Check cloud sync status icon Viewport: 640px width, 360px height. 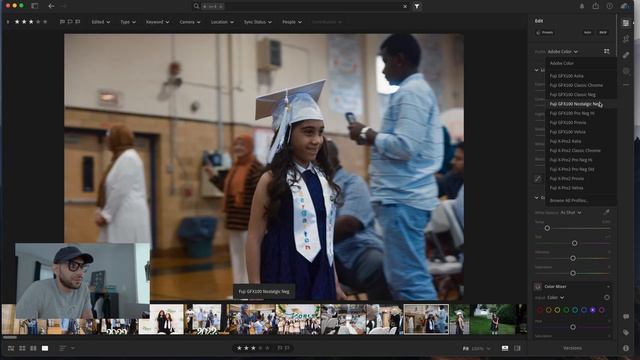point(624,6)
